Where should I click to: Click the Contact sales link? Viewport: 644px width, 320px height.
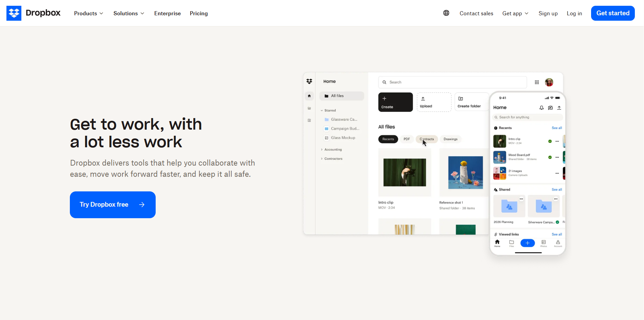[476, 13]
